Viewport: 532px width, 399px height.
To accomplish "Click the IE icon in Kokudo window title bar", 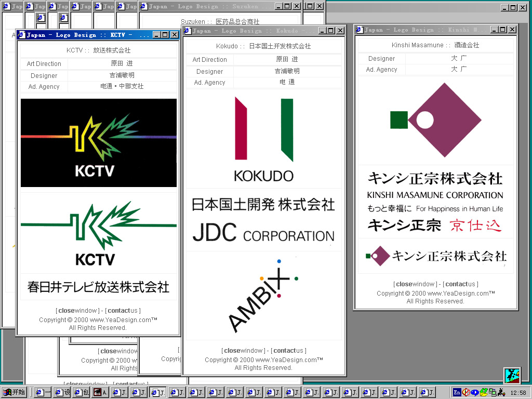I will [x=188, y=31].
